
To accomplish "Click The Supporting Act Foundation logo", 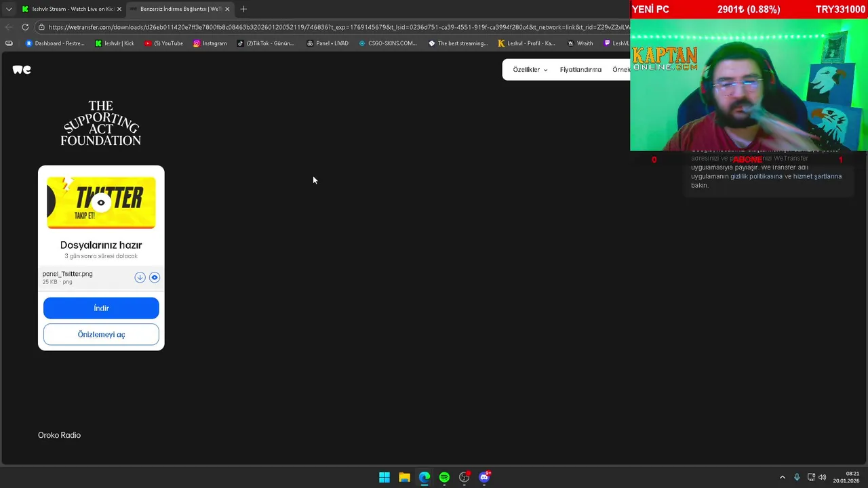I will pos(101,123).
